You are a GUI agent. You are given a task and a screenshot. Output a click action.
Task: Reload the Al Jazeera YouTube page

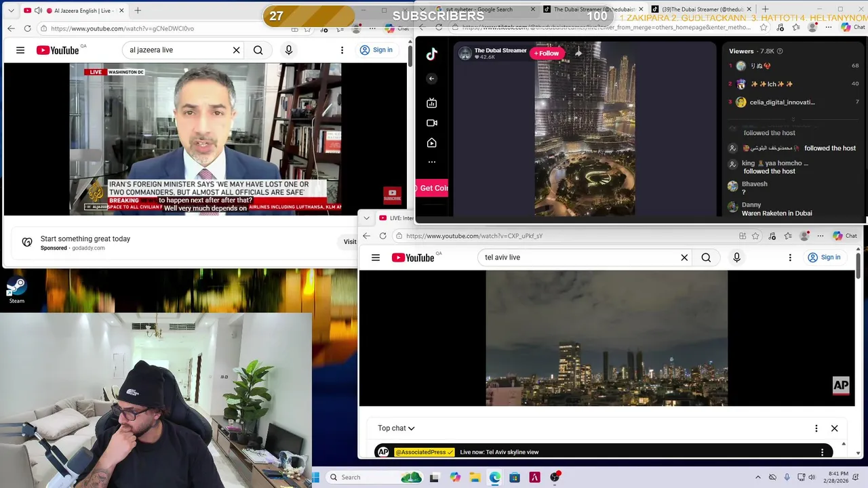(x=27, y=28)
